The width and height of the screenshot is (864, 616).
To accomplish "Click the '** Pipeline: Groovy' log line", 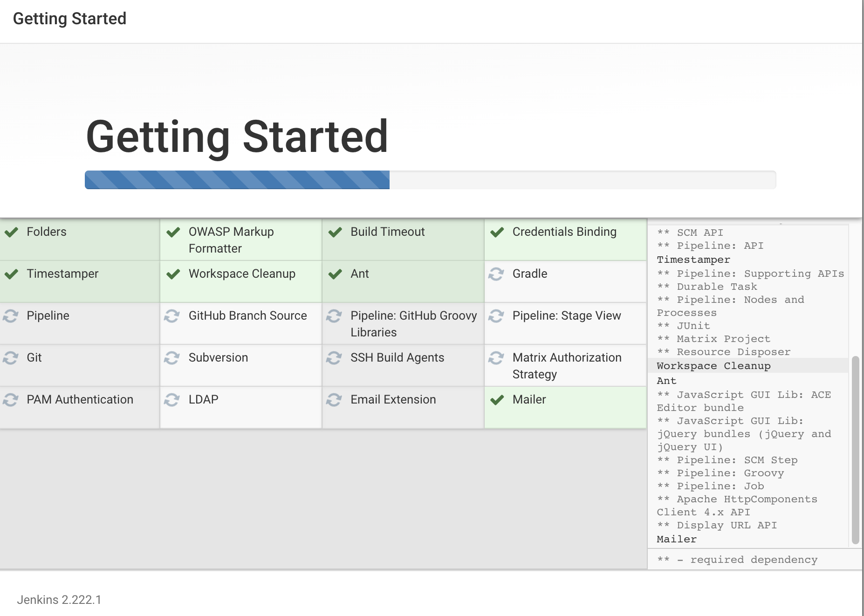I will coord(720,473).
